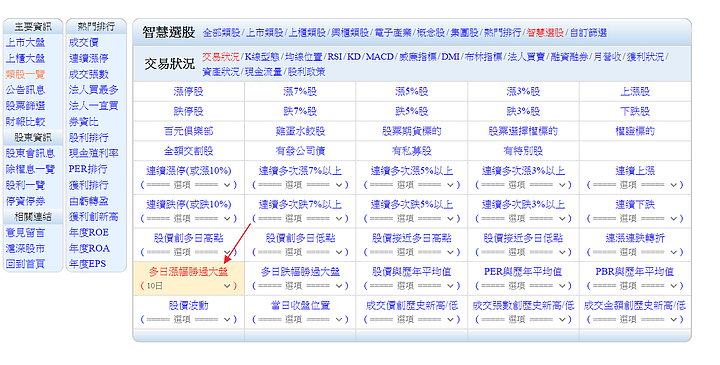
Task: Expand the 選項 dropdown under 成交金額創歷史新高/低
Action: [635, 320]
